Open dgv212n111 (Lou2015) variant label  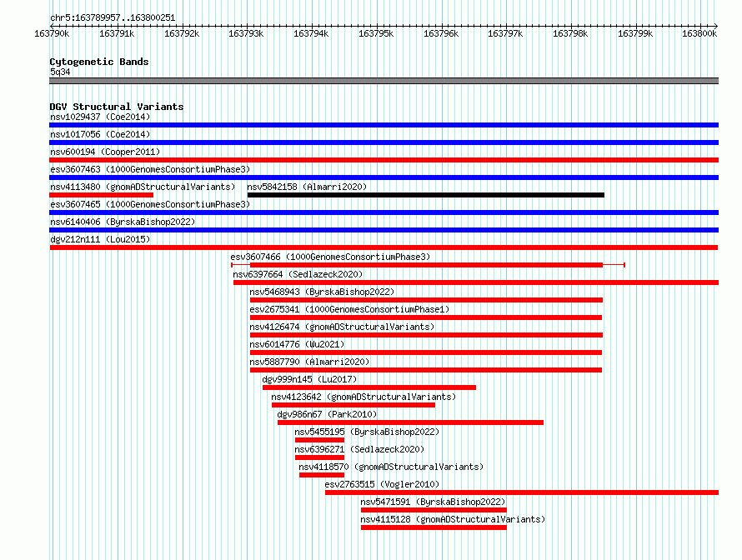tap(100, 239)
